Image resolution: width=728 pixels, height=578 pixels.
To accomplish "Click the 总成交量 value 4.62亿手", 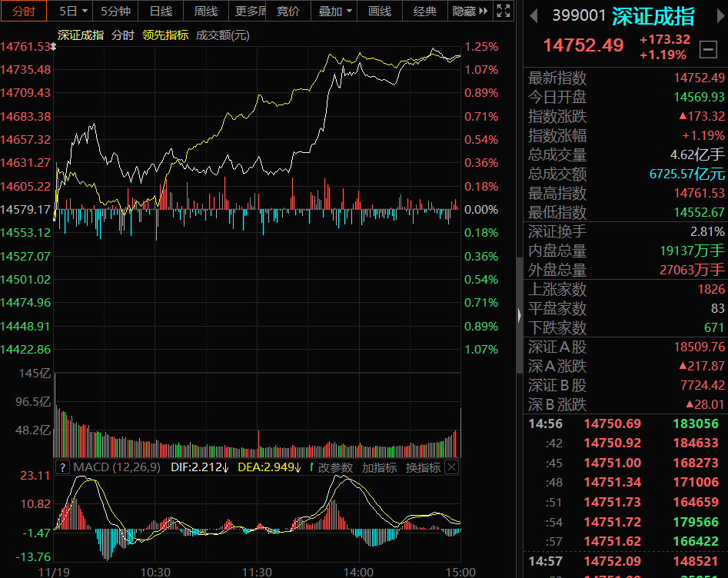I will tap(697, 154).
